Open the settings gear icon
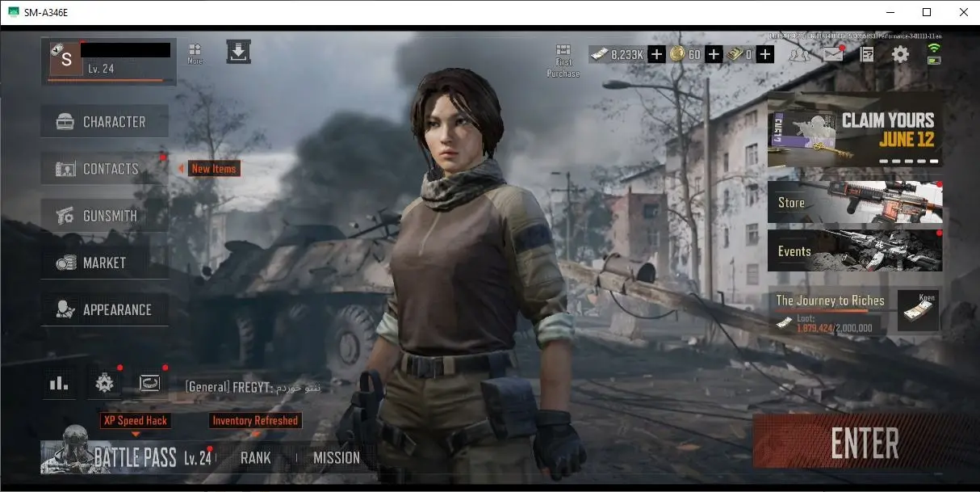980x492 pixels. [x=900, y=55]
